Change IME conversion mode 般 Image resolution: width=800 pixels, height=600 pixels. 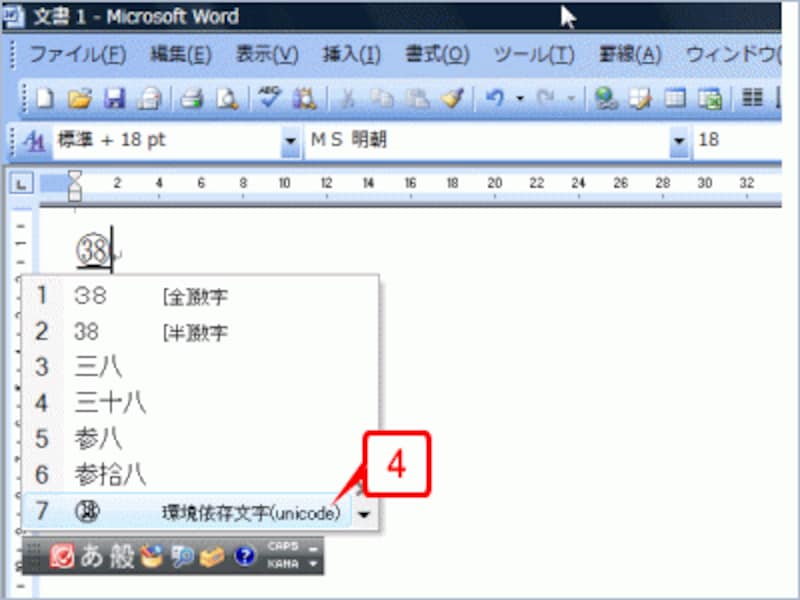(122, 556)
